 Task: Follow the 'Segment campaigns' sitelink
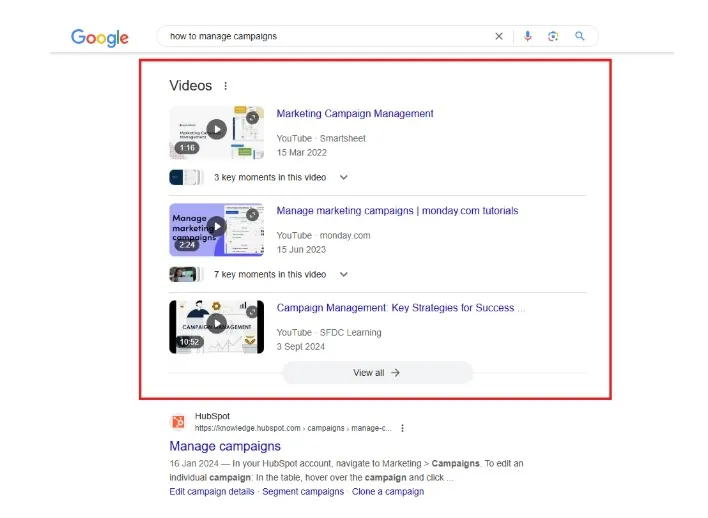click(303, 492)
